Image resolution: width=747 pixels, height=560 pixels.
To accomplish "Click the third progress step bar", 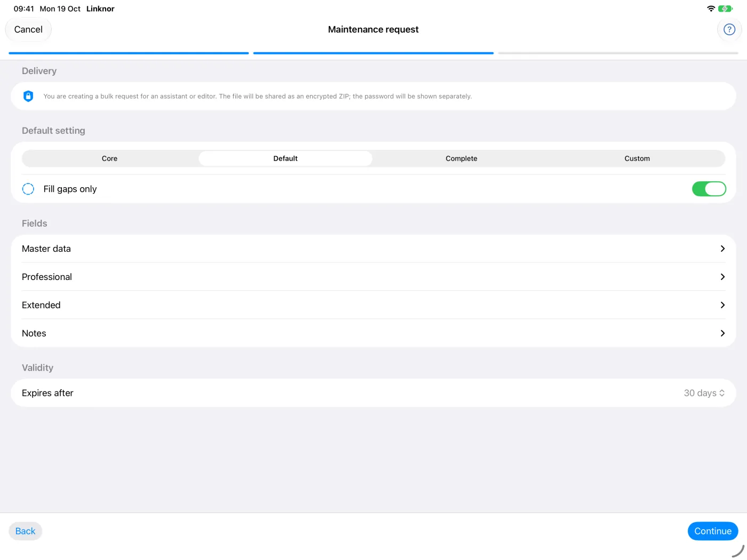I will tap(618, 53).
